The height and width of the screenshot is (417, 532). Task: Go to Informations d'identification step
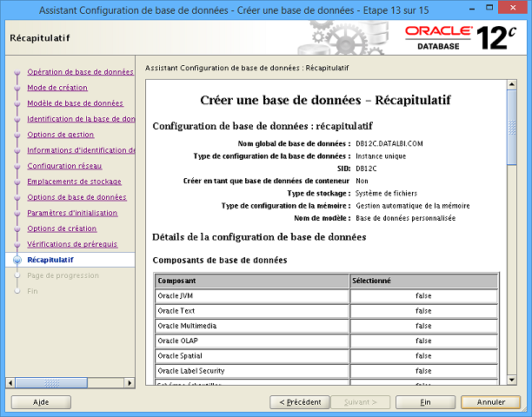tap(81, 150)
